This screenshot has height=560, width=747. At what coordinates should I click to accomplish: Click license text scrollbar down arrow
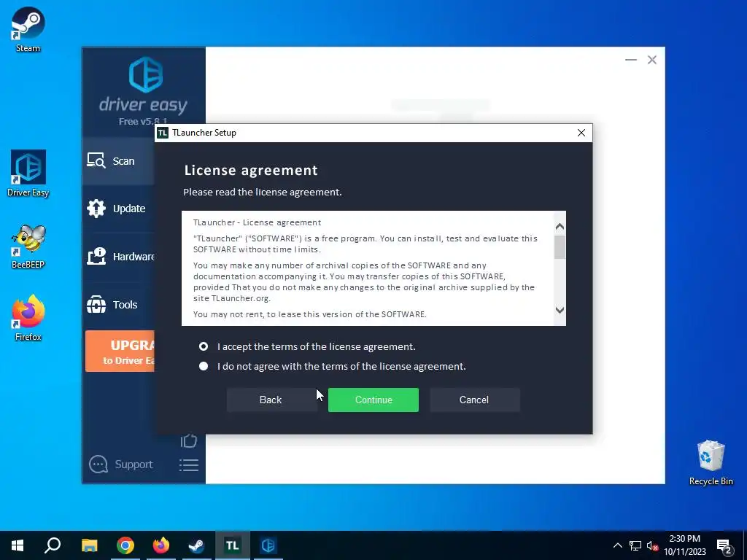click(x=560, y=310)
